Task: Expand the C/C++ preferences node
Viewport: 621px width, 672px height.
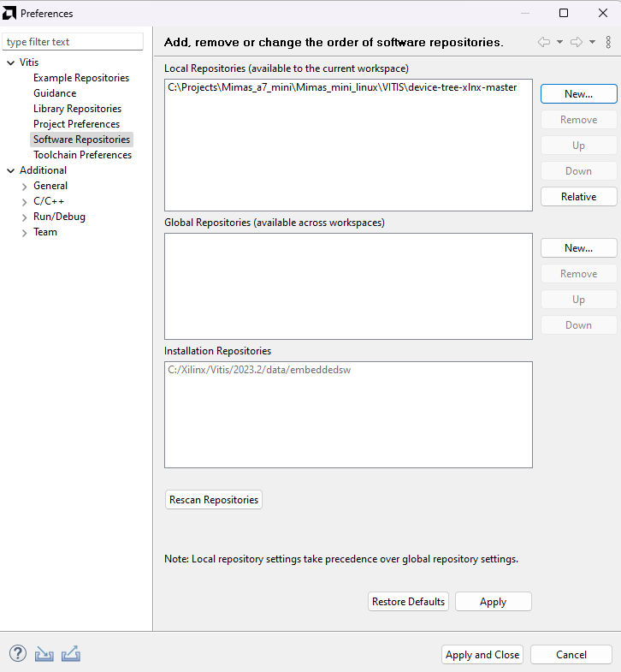Action: click(24, 201)
